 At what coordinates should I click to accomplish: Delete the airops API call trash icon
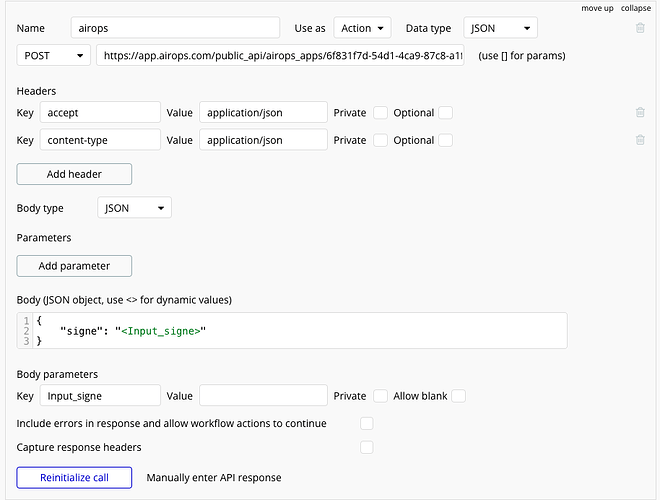pyautogui.click(x=640, y=28)
